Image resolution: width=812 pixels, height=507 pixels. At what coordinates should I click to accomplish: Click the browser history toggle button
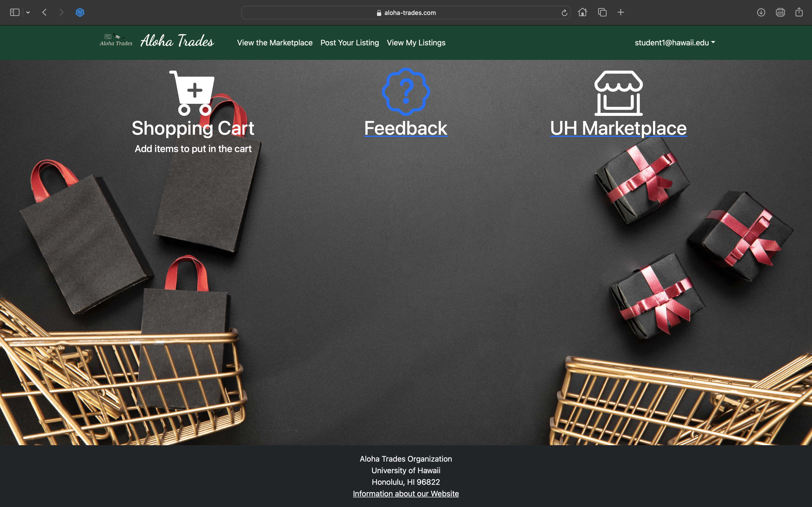tap(28, 12)
